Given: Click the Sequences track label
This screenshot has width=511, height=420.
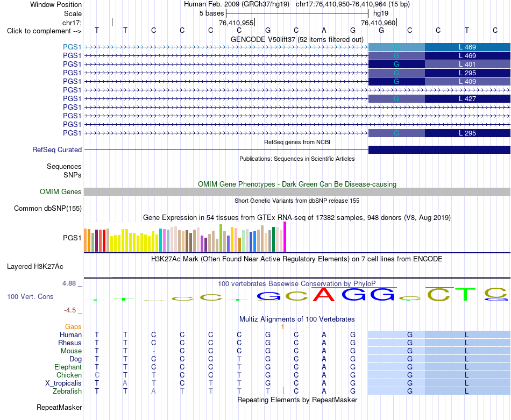Looking at the screenshot, I should click(x=64, y=167).
